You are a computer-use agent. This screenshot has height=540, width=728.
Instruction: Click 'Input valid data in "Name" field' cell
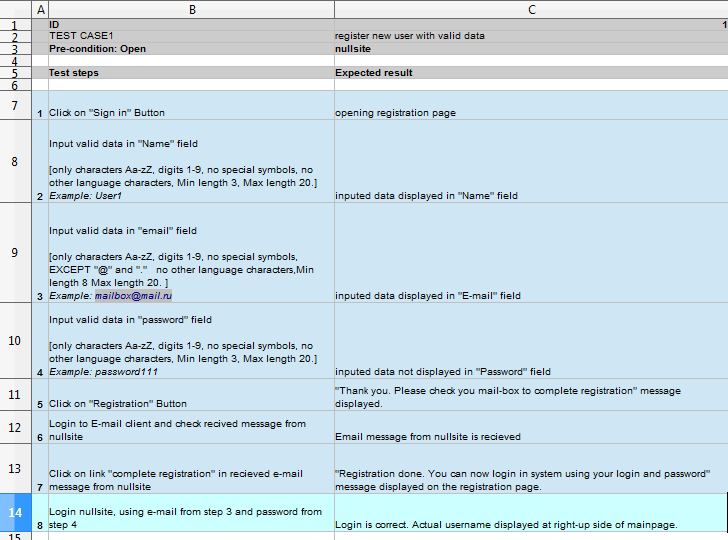[191, 161]
